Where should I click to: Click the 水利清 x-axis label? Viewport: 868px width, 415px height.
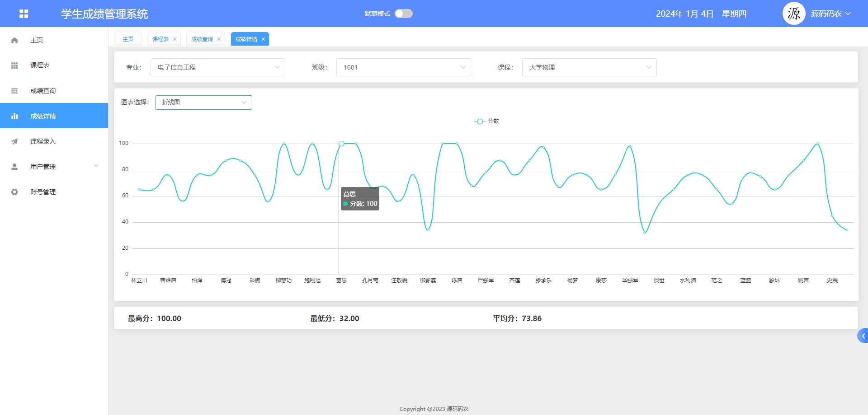(688, 280)
